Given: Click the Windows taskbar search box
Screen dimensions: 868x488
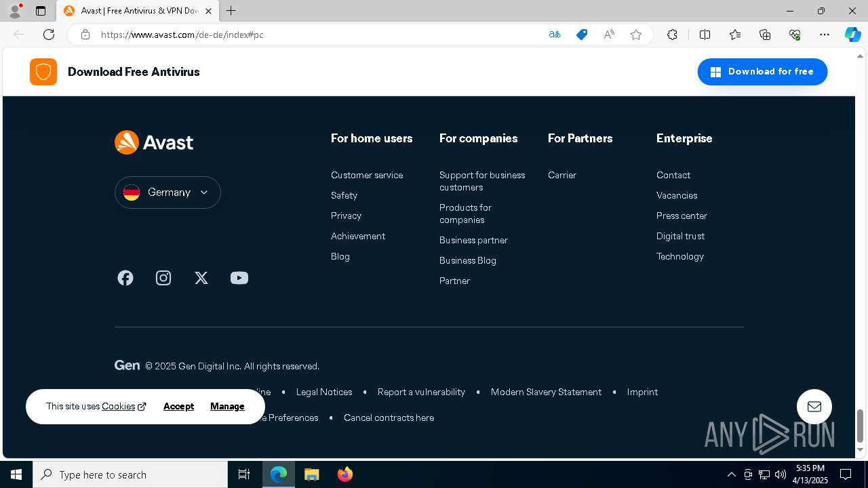Looking at the screenshot, I should [x=130, y=474].
